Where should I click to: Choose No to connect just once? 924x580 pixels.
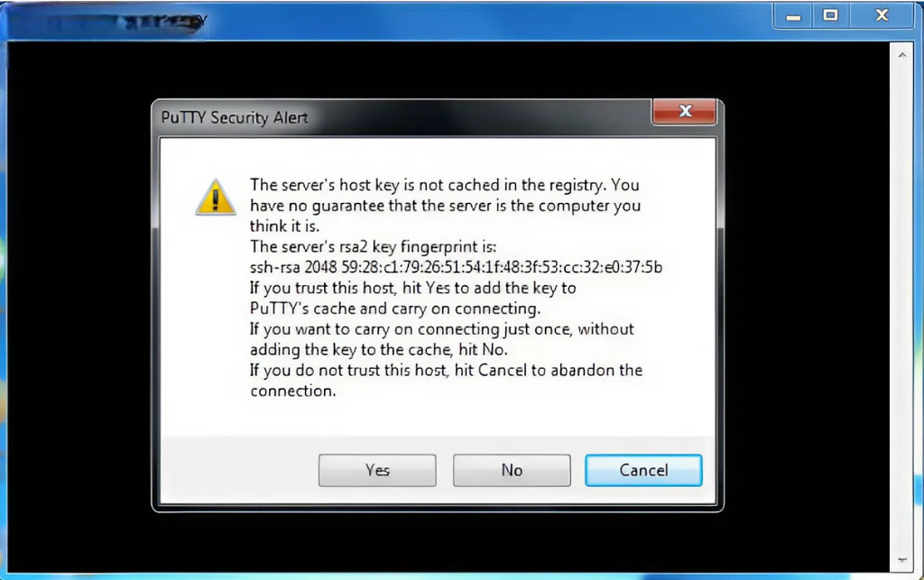512,470
